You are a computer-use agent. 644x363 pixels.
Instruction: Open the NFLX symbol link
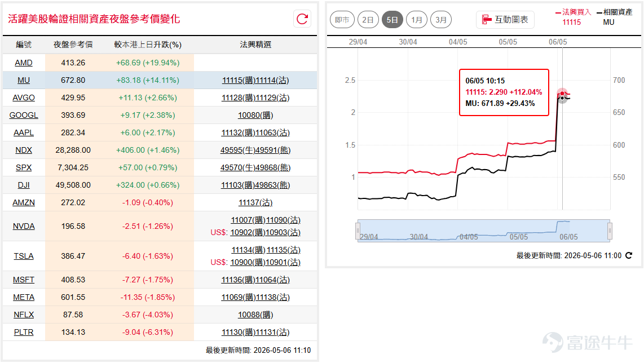click(x=24, y=315)
